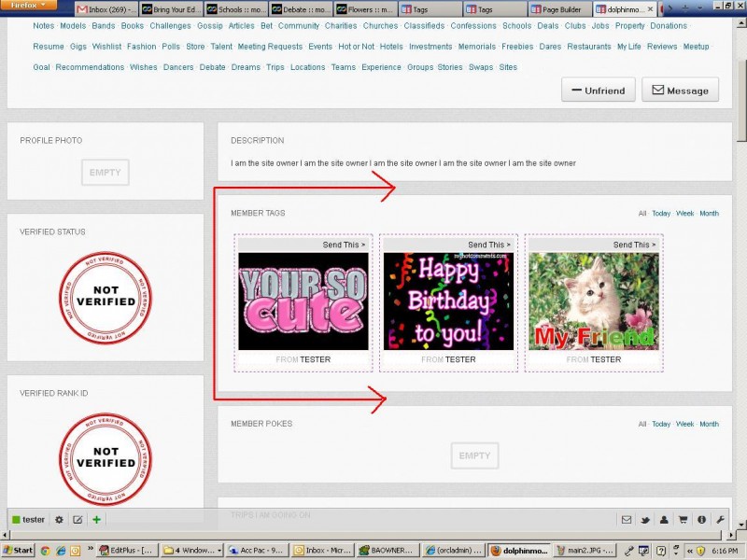The width and height of the screenshot is (747, 560).
Task: Click the 6:16 PM clock
Action: [725, 551]
